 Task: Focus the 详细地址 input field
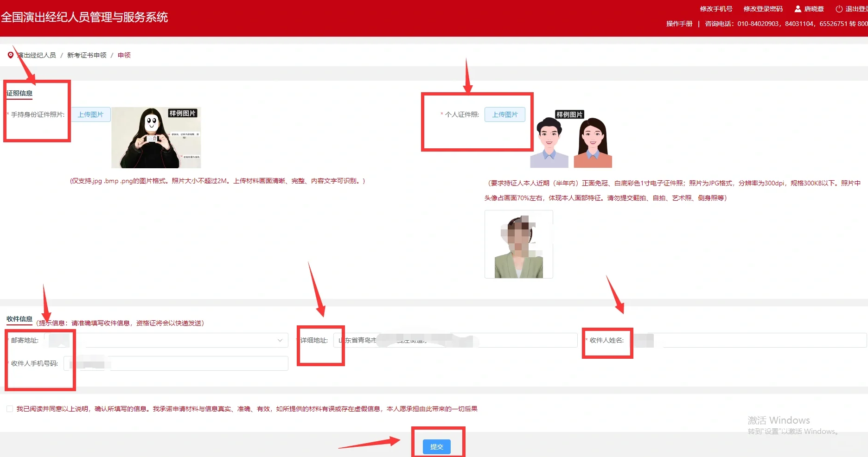(455, 340)
